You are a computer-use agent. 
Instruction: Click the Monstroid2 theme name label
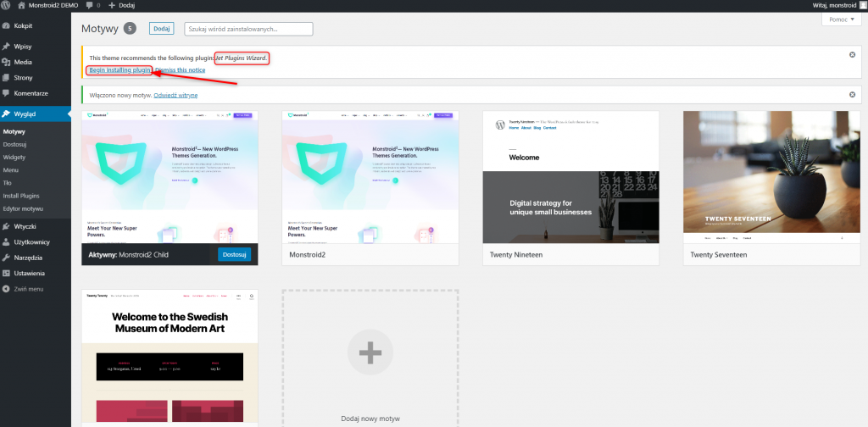(x=308, y=255)
